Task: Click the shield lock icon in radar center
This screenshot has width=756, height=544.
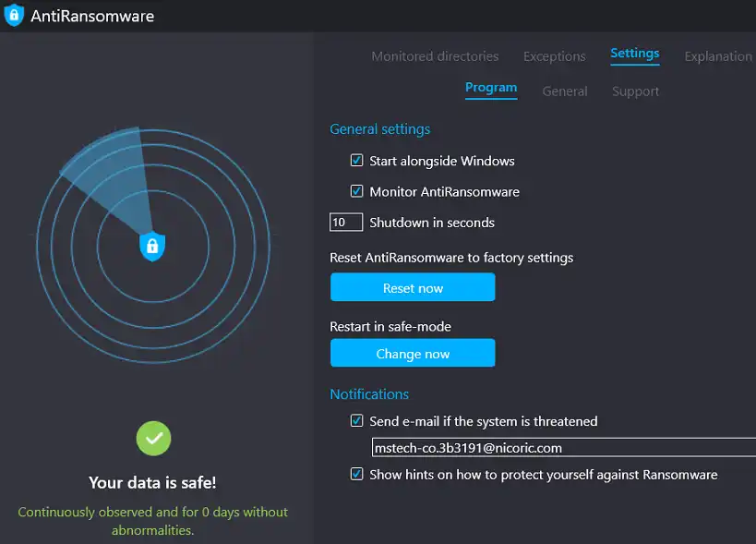Action: (152, 246)
